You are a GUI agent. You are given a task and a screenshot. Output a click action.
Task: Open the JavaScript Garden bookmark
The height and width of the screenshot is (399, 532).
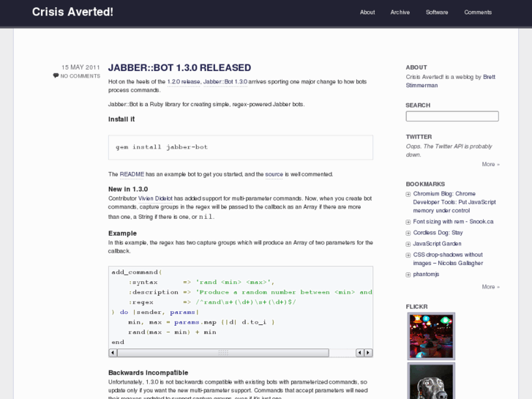click(437, 244)
